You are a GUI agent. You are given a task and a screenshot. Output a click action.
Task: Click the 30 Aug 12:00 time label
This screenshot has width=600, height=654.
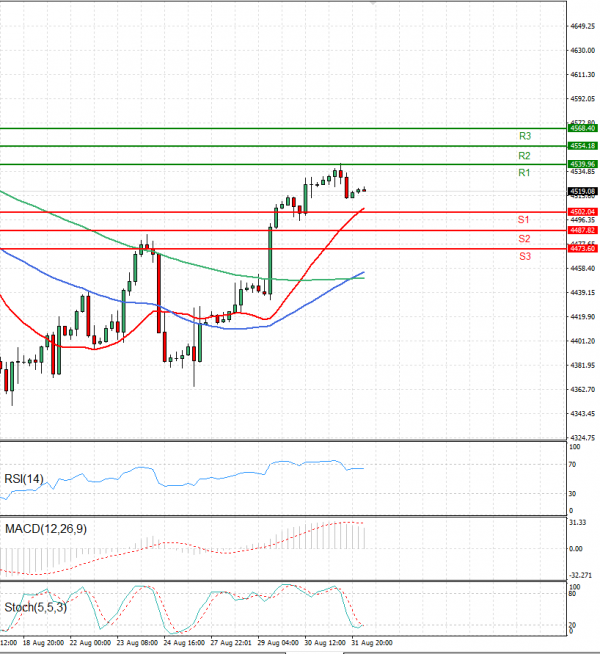(x=325, y=643)
